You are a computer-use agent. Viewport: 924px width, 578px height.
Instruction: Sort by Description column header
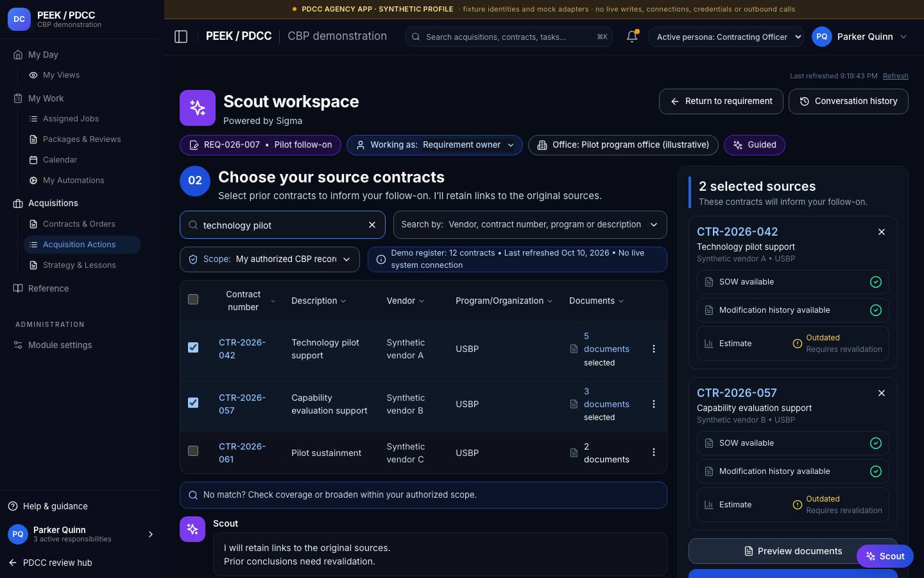pos(318,301)
